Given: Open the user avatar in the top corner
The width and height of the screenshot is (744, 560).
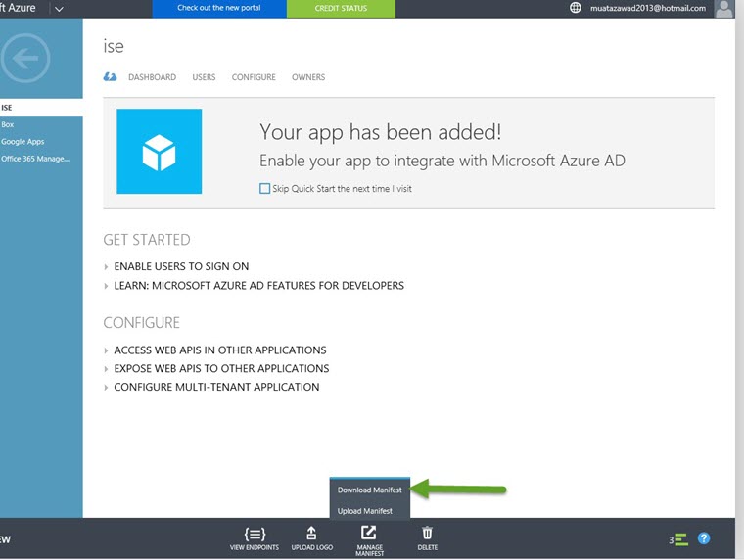Looking at the screenshot, I should pyautogui.click(x=723, y=9).
